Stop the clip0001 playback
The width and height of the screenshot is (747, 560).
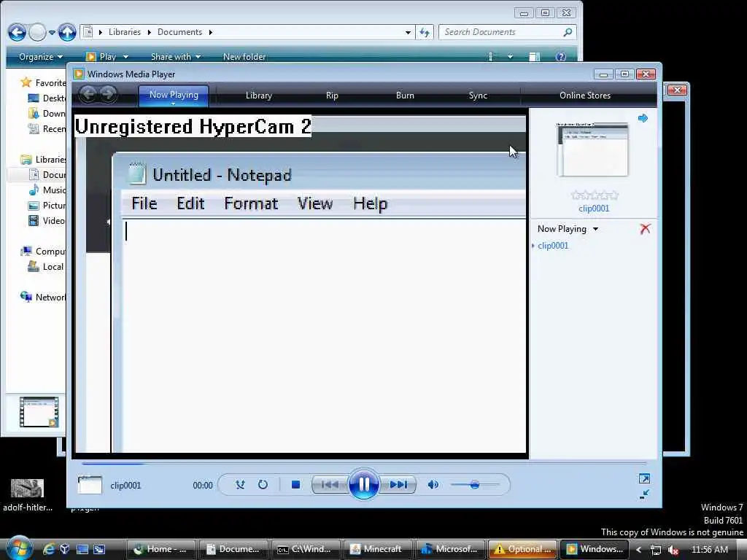[295, 485]
